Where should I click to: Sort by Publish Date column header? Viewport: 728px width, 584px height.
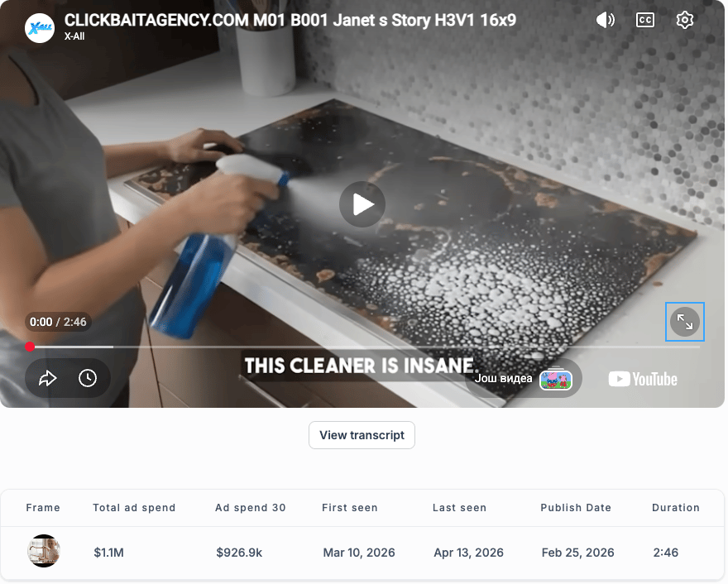pyautogui.click(x=576, y=507)
